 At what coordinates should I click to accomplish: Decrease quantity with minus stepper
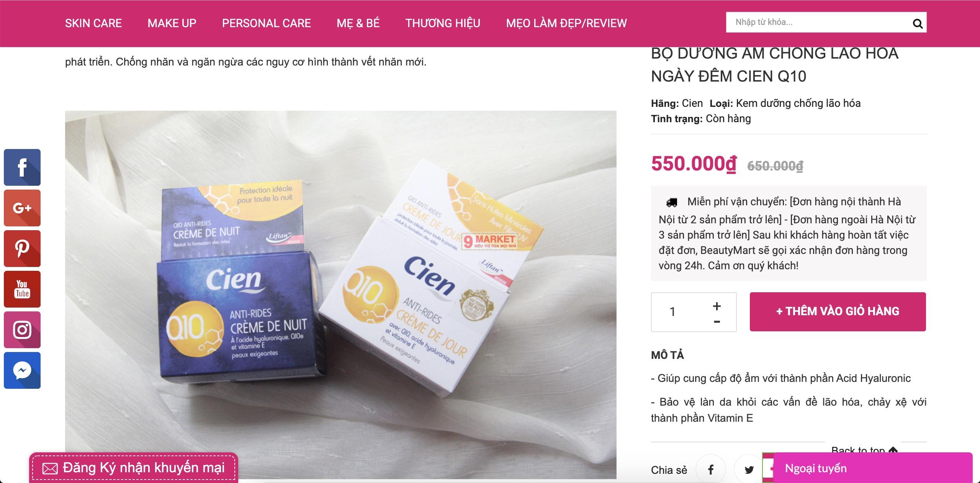717,322
